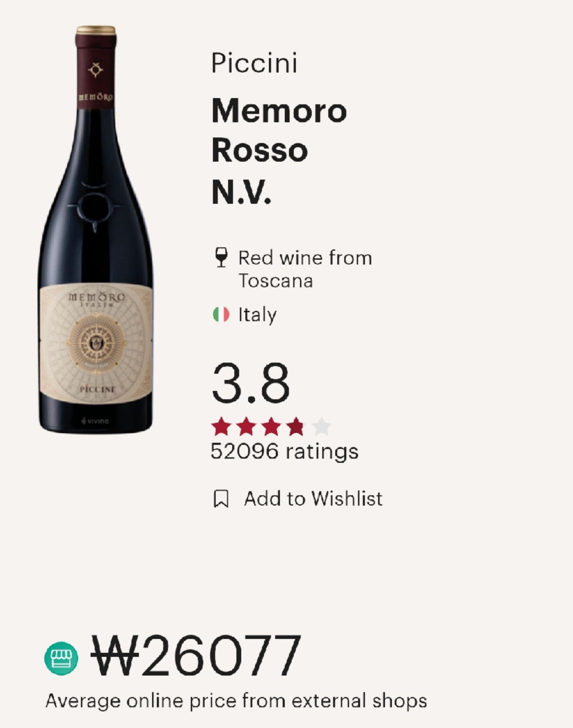573x728 pixels.
Task: Click the wine glass icon
Action: (221, 257)
